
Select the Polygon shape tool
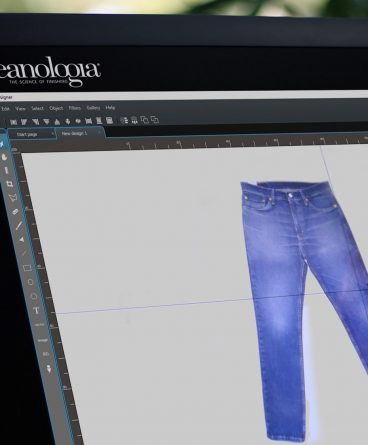[x=34, y=296]
